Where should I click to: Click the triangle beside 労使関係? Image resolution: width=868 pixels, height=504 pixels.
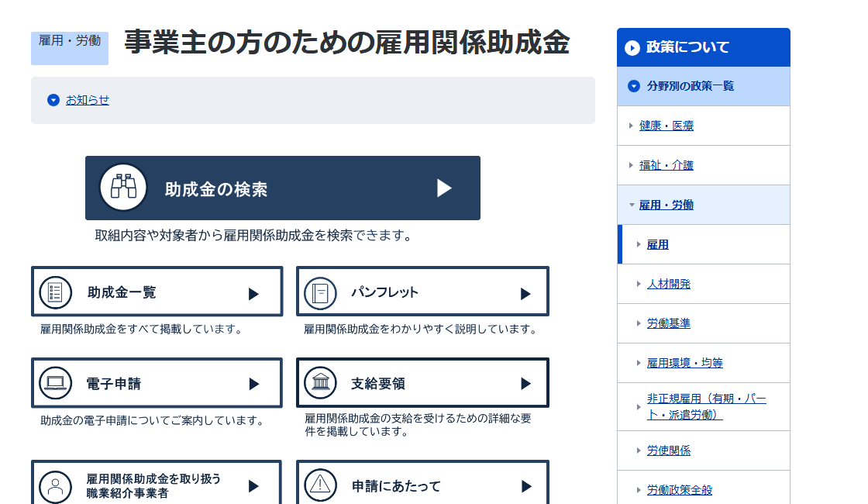(639, 450)
